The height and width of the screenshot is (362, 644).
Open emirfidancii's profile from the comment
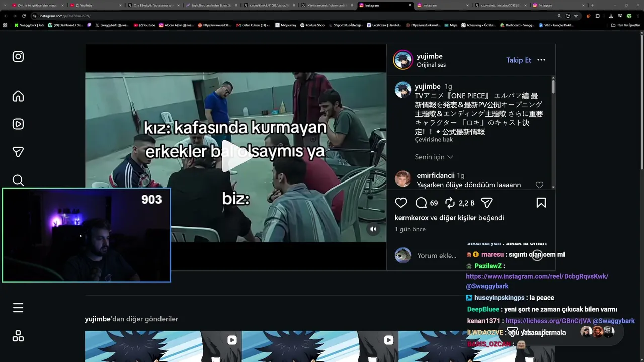(x=436, y=175)
